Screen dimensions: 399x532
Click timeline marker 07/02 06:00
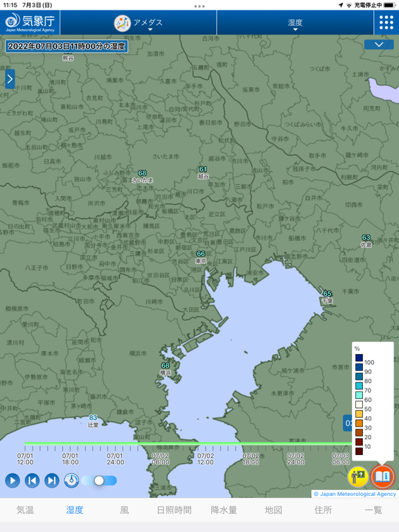[161, 459]
